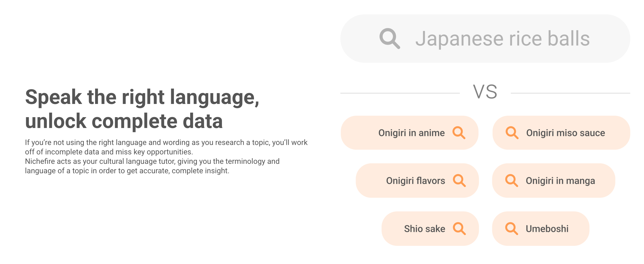Click the heading line unlock complete data
644x264 pixels.
coord(124,121)
